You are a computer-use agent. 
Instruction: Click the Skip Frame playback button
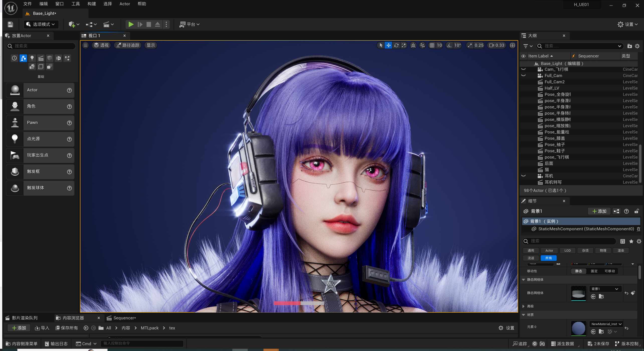coord(140,24)
